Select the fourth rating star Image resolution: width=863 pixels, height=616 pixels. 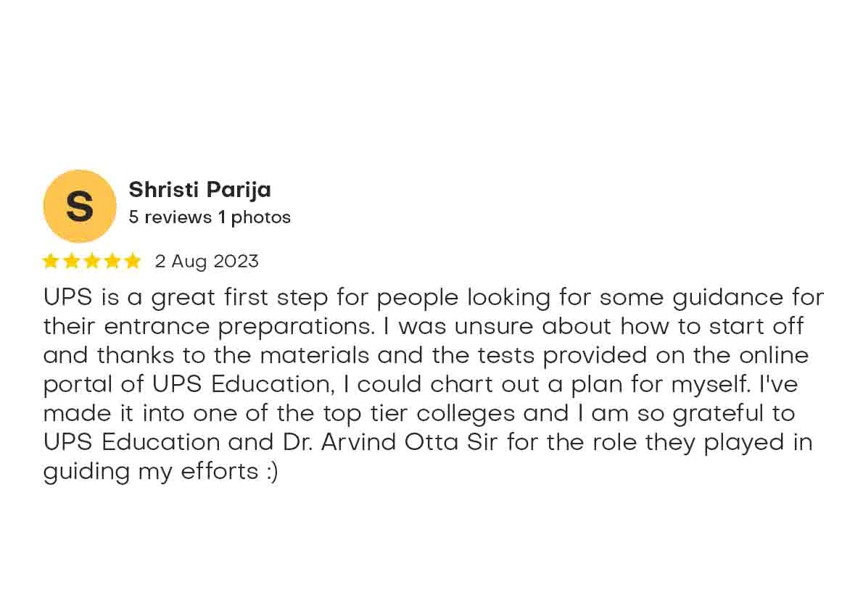(112, 261)
